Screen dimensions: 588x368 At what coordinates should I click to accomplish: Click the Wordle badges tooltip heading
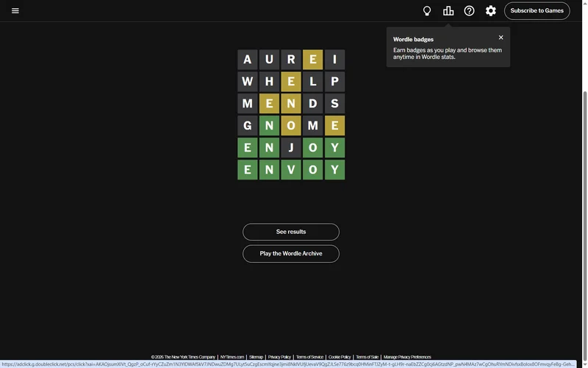click(413, 40)
